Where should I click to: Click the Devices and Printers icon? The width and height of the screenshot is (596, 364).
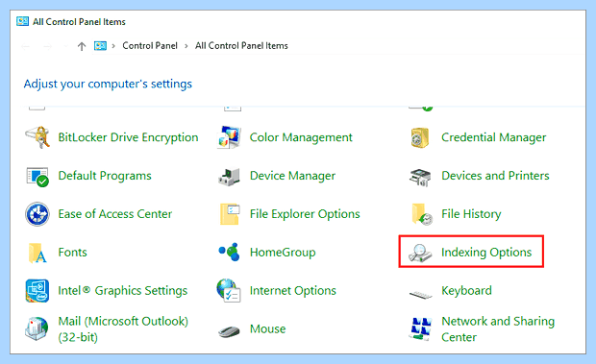(x=420, y=178)
